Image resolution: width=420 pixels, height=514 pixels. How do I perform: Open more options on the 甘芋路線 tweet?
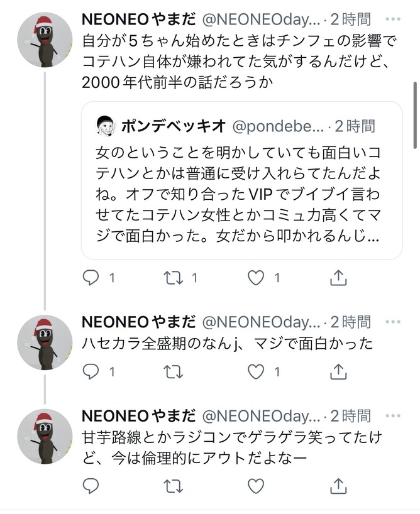pyautogui.click(x=394, y=416)
